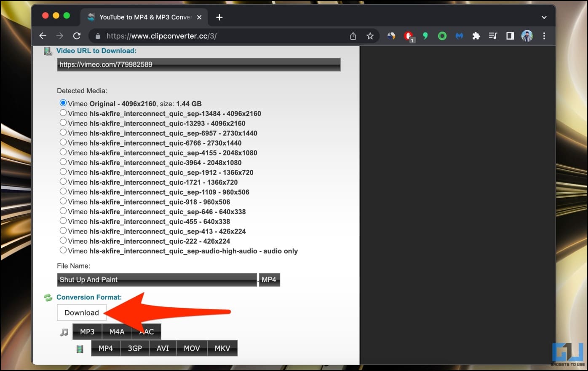588x371 pixels.
Task: Click the Conversion Format refresh arrows icon
Action: (48, 298)
